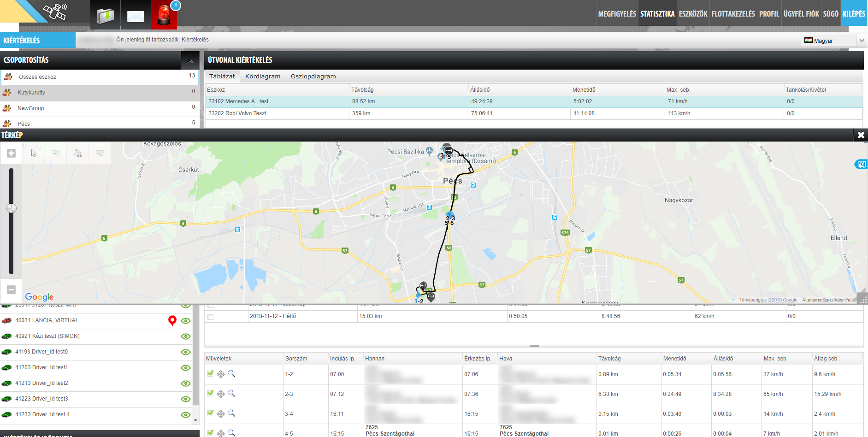This screenshot has height=437, width=868.
Task: Tick the checkbox for 2018-11-12 Hétfő row
Action: point(211,317)
